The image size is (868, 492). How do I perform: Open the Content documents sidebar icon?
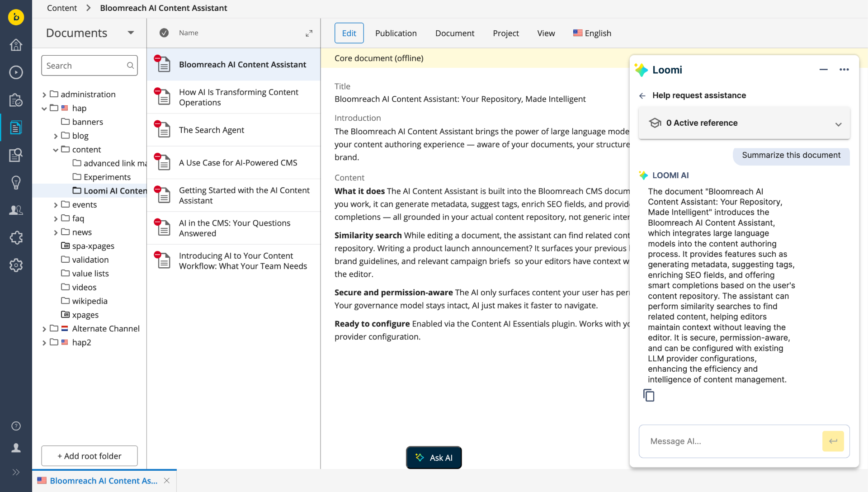tap(16, 128)
